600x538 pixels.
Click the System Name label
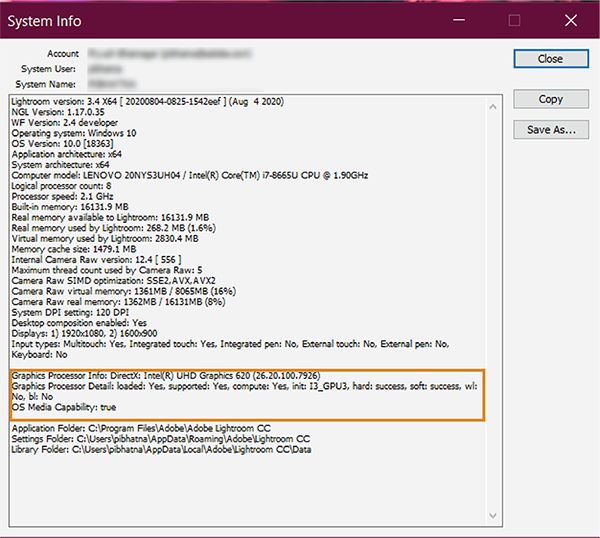(46, 84)
